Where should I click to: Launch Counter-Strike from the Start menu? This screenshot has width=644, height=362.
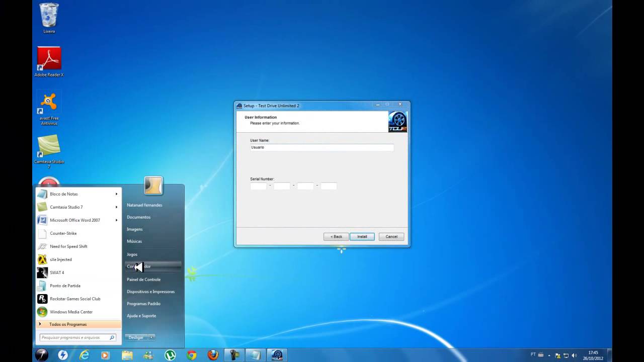(78, 233)
